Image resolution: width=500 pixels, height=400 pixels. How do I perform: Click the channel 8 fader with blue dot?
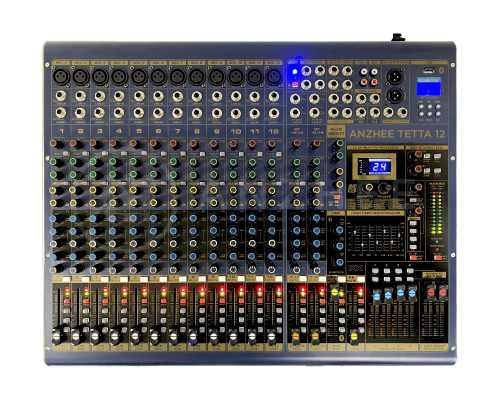coord(193,336)
